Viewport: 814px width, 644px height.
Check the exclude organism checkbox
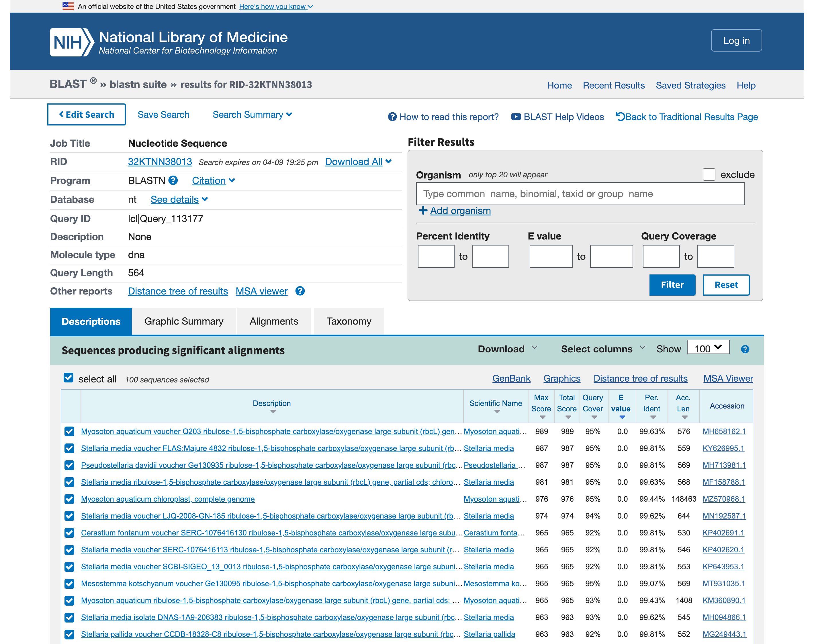point(709,174)
